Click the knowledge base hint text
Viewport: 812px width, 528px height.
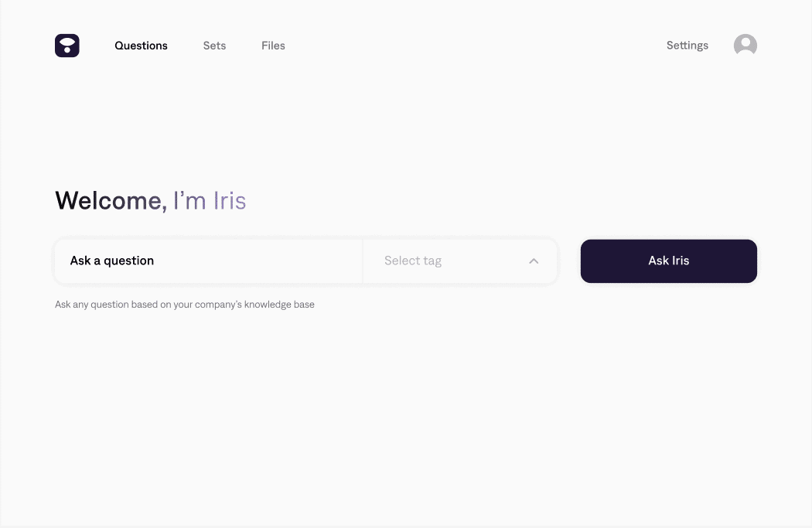click(x=184, y=305)
